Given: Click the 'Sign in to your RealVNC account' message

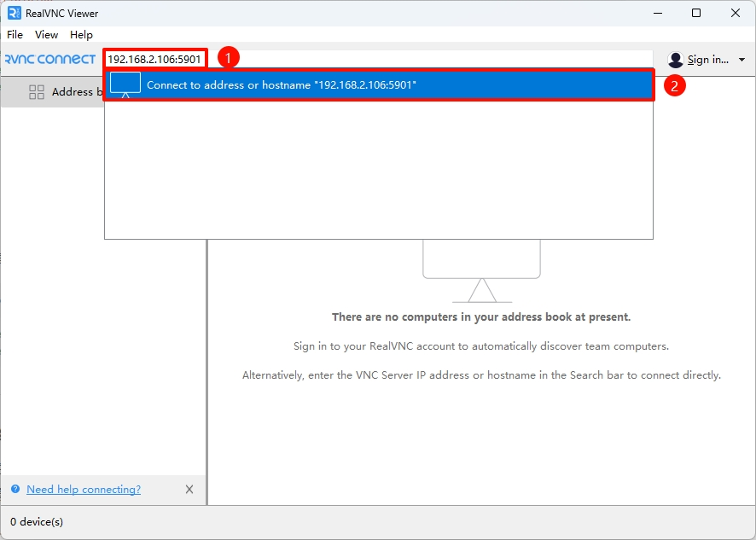Looking at the screenshot, I should (481, 346).
